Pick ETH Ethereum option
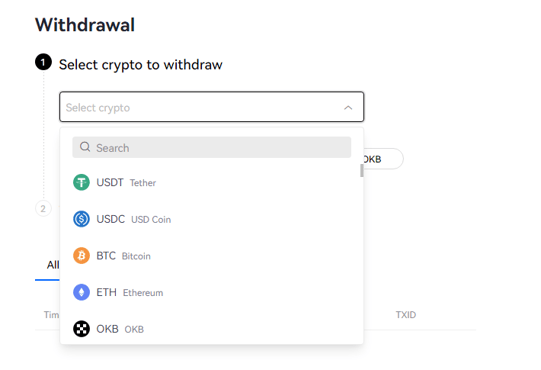 212,292
